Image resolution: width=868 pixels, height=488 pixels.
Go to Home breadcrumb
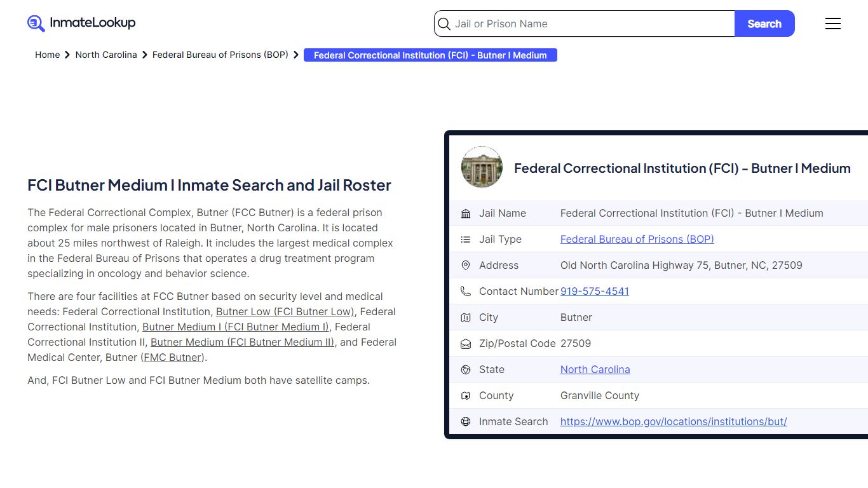[x=47, y=55]
